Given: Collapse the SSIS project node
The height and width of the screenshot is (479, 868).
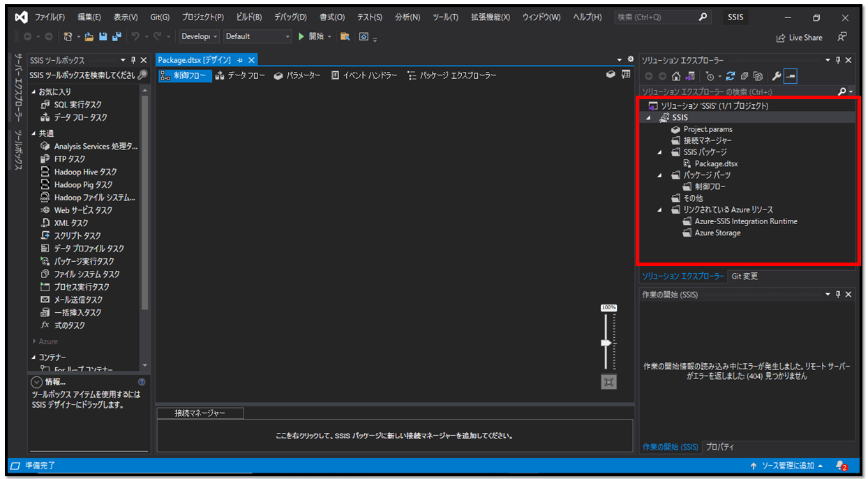Looking at the screenshot, I should (x=648, y=118).
